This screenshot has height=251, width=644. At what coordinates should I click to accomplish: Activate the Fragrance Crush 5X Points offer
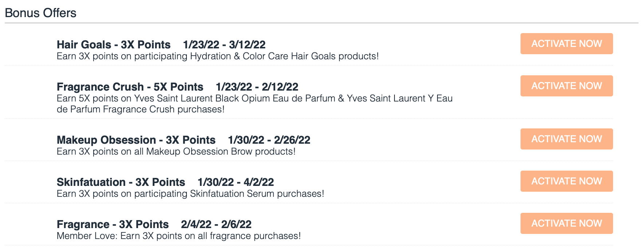566,86
